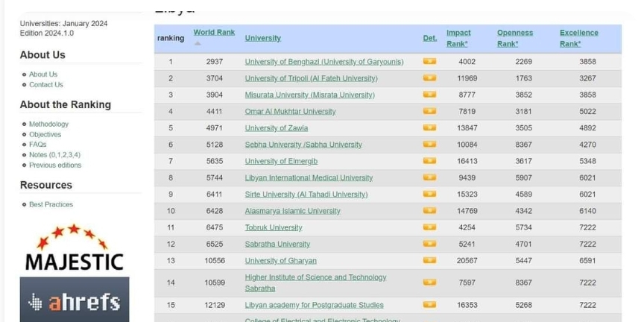Select impact rank value 9439

point(467,178)
